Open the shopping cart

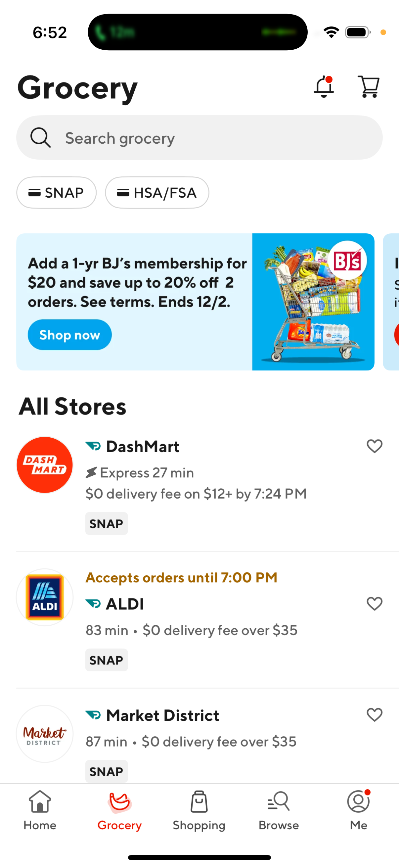[x=368, y=87]
